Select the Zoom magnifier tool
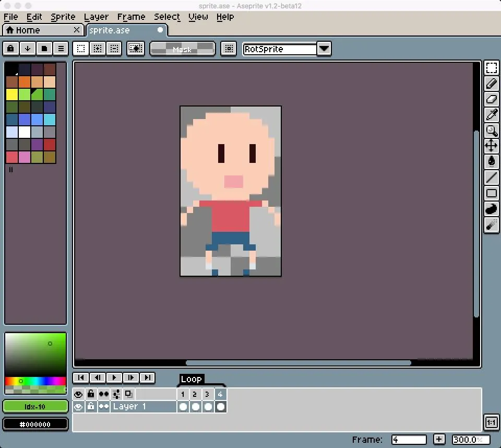 [491, 130]
